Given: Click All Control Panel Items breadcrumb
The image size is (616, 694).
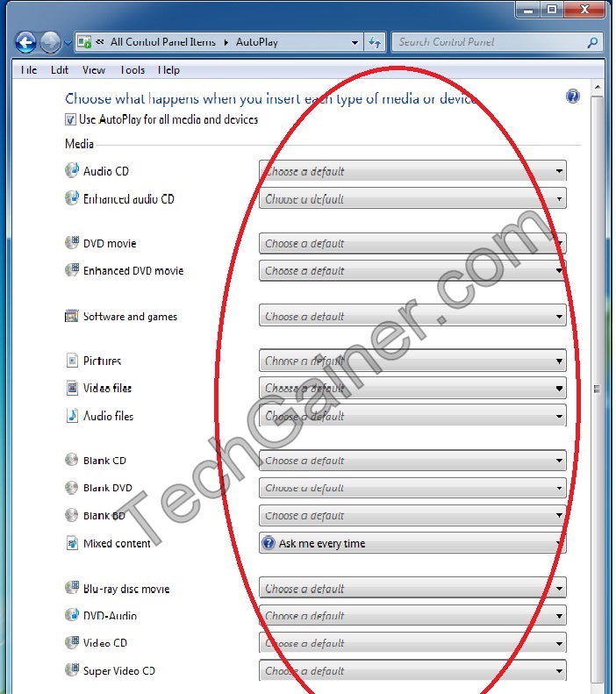Looking at the screenshot, I should [162, 41].
